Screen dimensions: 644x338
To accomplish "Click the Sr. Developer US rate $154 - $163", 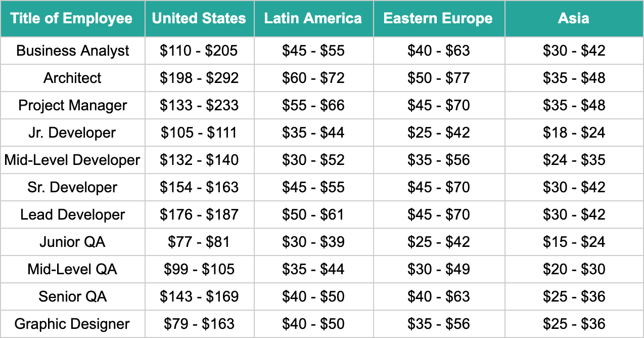I will (199, 187).
